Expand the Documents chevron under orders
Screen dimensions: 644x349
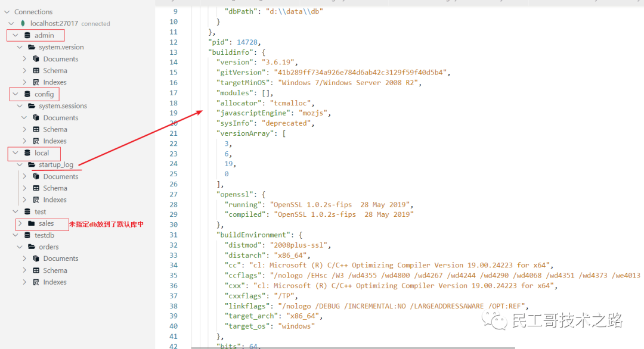pyautogui.click(x=24, y=258)
